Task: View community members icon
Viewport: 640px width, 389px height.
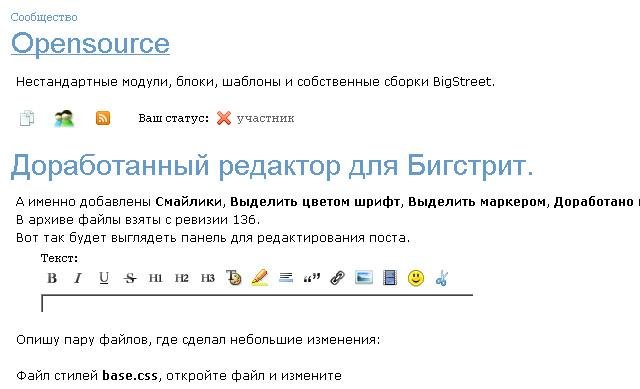Action: [x=64, y=118]
